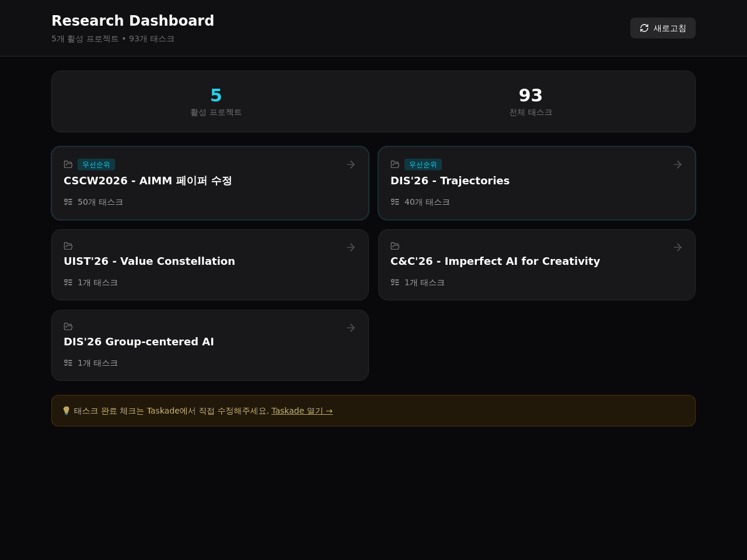Screen dimensions: 747x560
Task: Click task list icon next to 40개 태스크
Action: click(395, 202)
